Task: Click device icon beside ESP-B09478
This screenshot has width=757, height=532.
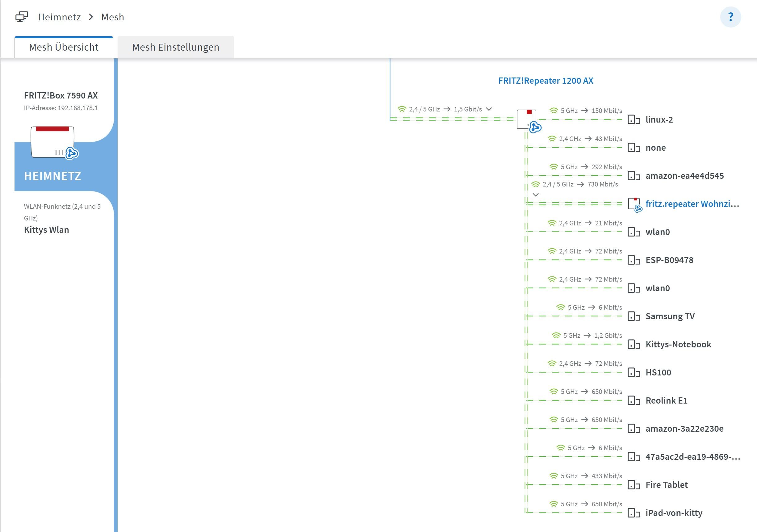Action: tap(634, 260)
